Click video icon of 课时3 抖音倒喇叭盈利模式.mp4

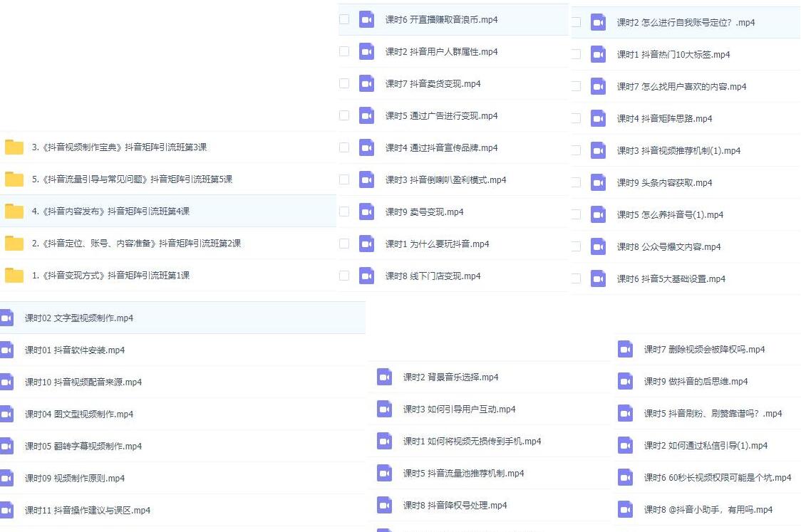pos(367,179)
